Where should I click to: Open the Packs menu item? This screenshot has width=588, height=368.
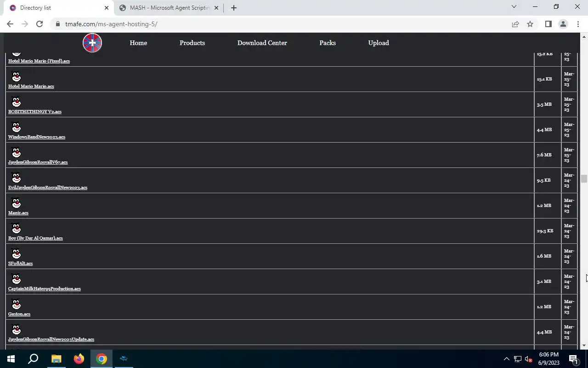tap(328, 43)
